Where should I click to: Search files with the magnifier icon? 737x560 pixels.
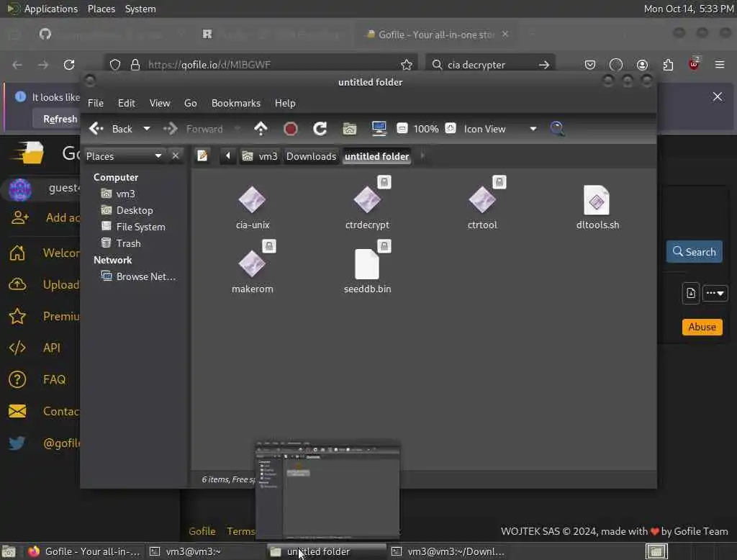(558, 129)
